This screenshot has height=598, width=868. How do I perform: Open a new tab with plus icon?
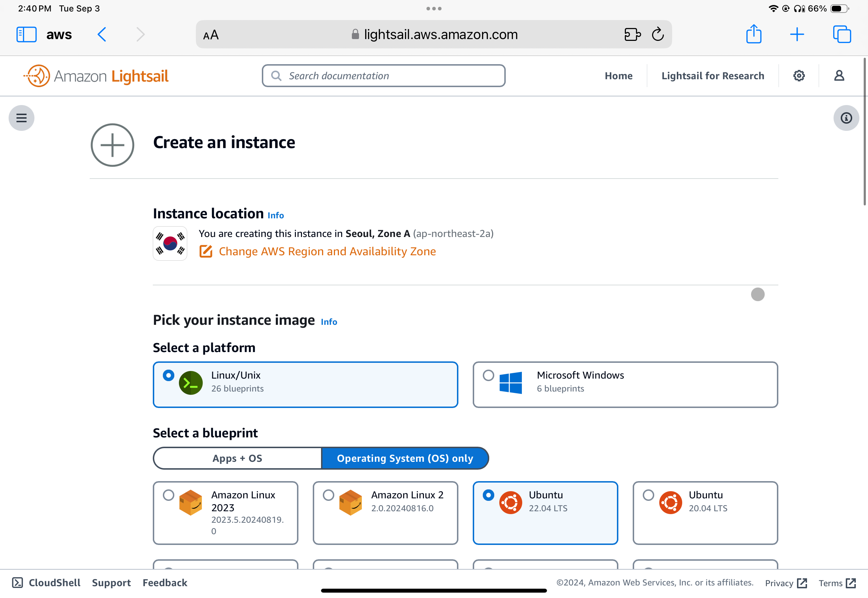pos(797,34)
